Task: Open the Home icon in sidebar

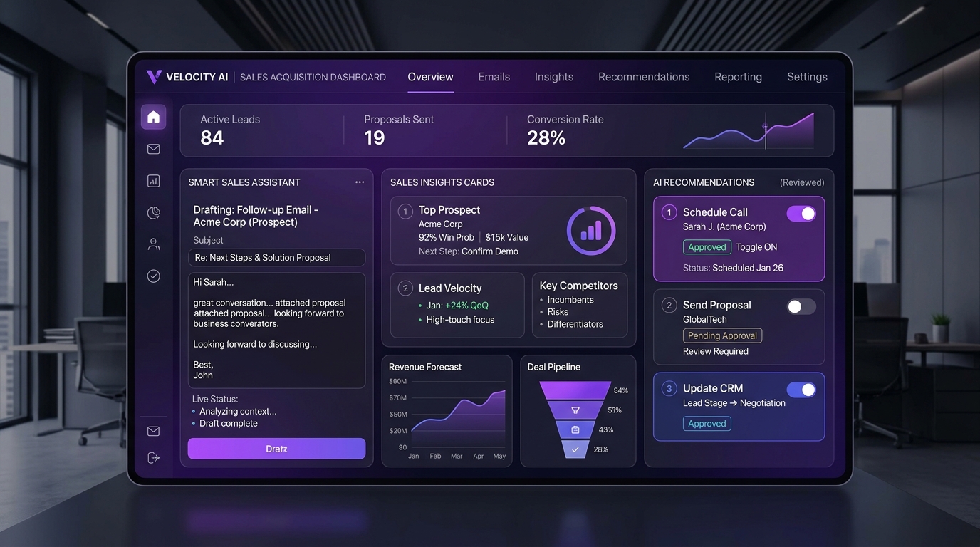Action: (x=153, y=117)
